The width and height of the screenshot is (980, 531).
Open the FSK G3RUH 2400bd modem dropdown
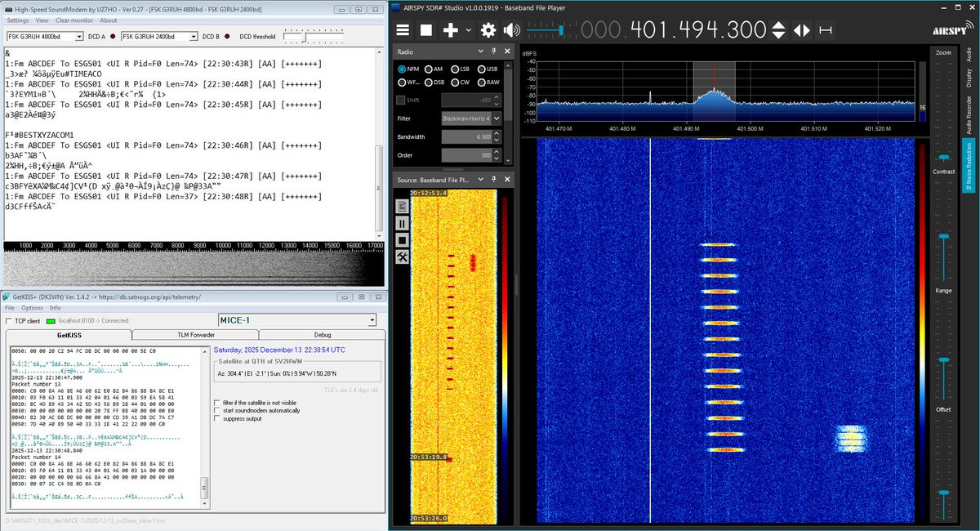pyautogui.click(x=159, y=37)
